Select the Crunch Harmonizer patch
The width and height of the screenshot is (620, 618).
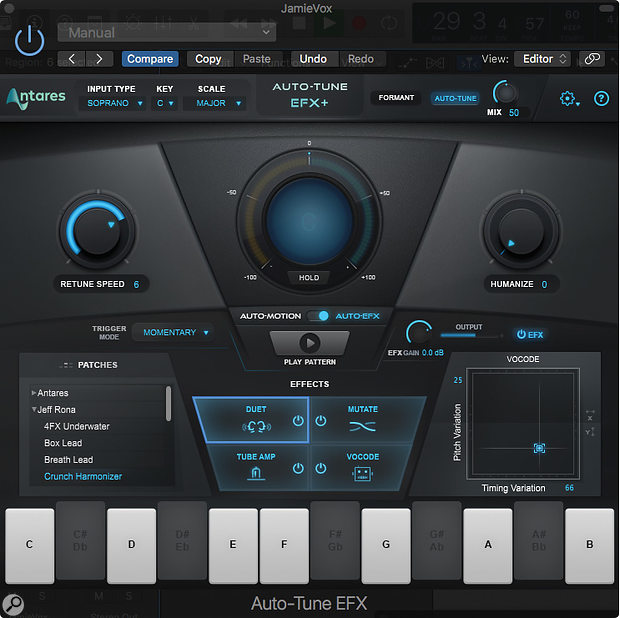click(x=83, y=476)
